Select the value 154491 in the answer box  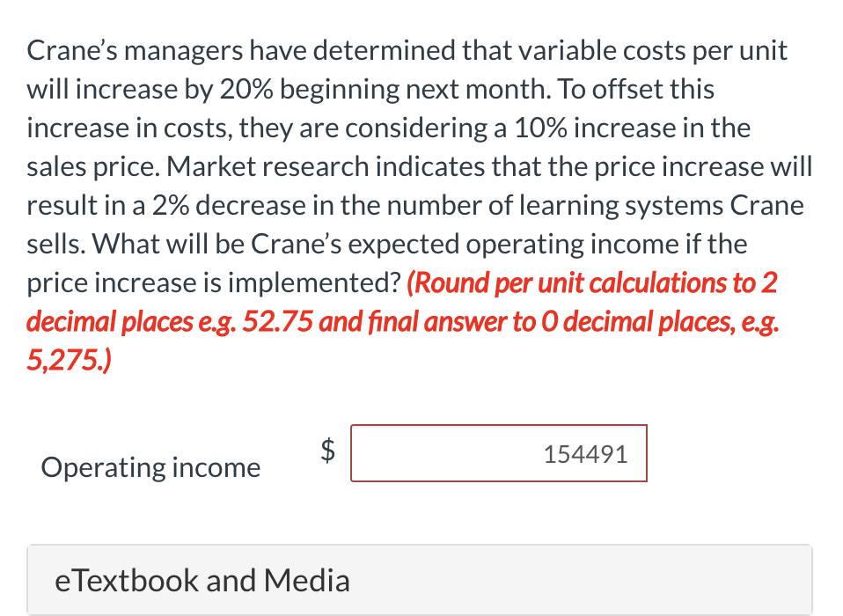point(585,453)
